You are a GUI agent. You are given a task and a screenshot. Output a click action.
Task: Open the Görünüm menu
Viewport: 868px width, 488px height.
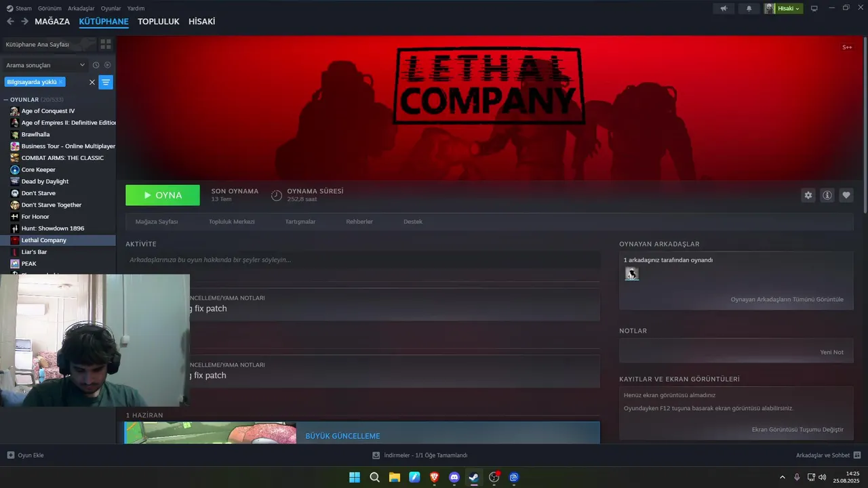(50, 8)
